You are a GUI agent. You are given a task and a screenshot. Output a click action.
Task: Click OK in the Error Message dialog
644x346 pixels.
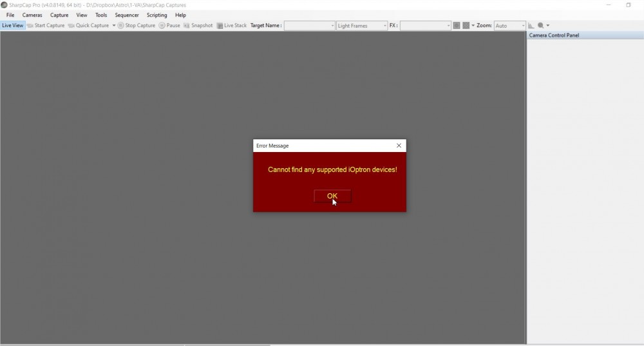(332, 196)
